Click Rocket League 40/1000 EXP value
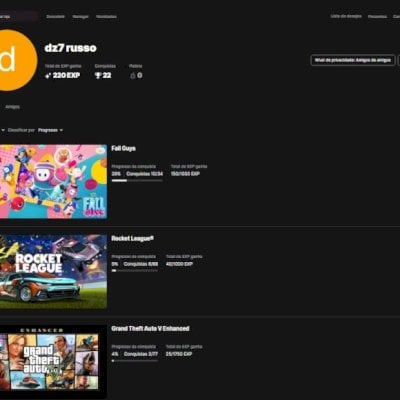 point(179,264)
